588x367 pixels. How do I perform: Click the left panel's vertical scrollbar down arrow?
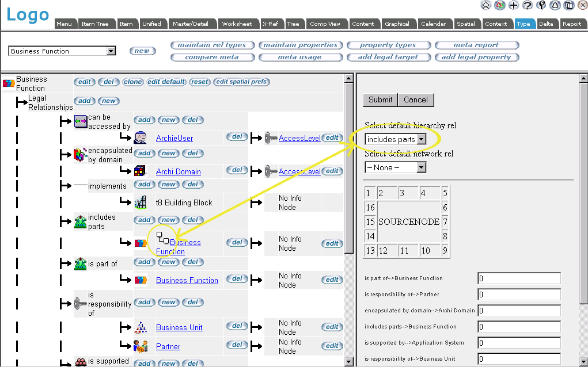[348, 362]
